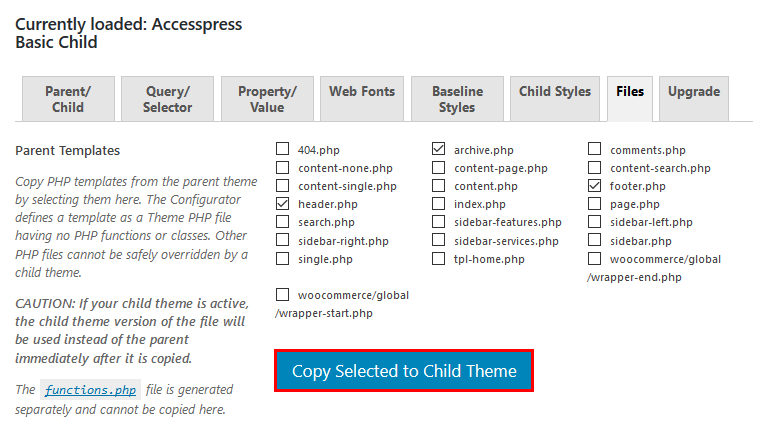This screenshot has width=771, height=433.
Task: Click Copy Selected to Child Theme button
Action: [x=404, y=371]
